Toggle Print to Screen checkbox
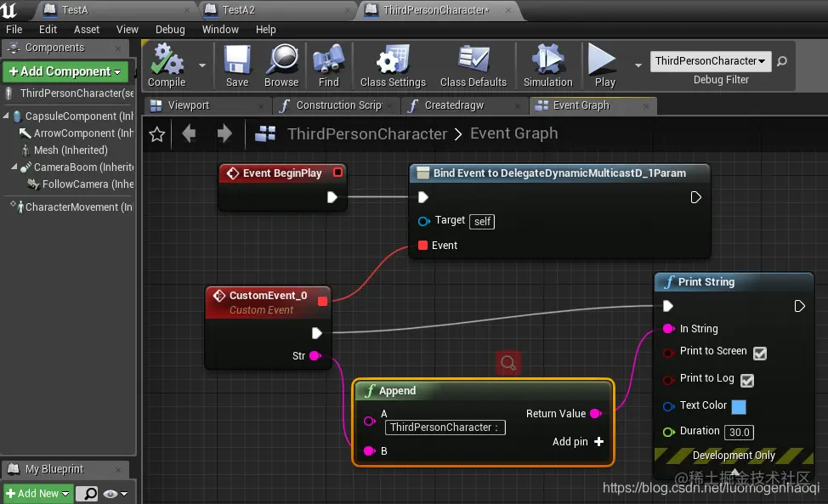Image resolution: width=828 pixels, height=504 pixels. [x=760, y=353]
